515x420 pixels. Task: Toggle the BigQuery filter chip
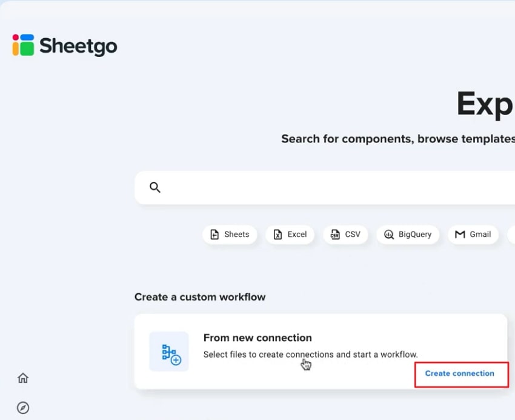pos(408,234)
